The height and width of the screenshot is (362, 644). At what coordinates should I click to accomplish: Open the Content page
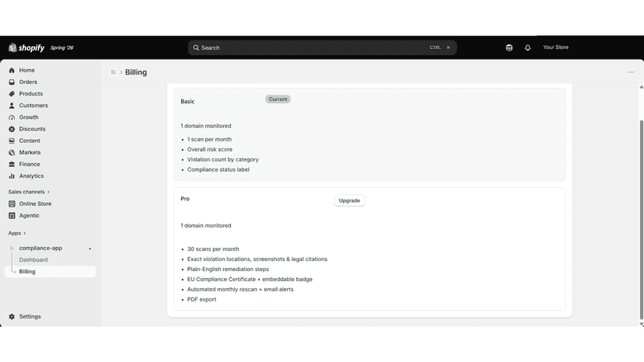click(x=30, y=141)
